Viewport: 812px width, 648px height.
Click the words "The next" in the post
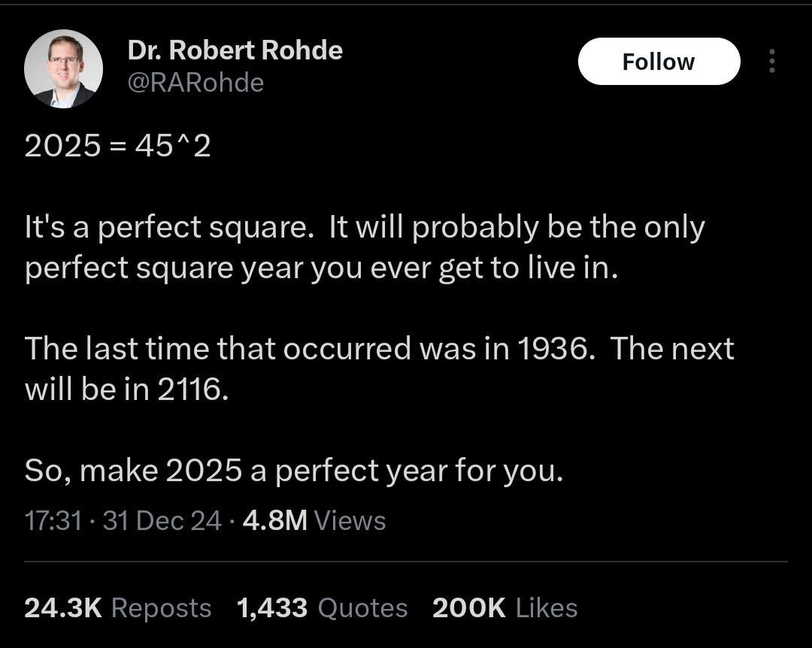pos(671,349)
